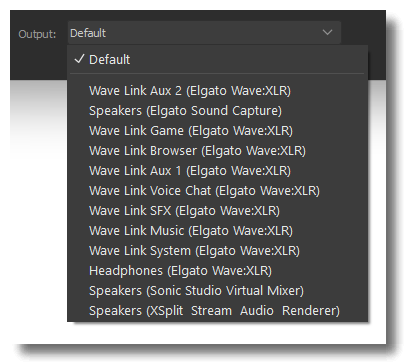
Task: Open the Output device dropdown
Action: pos(204,32)
